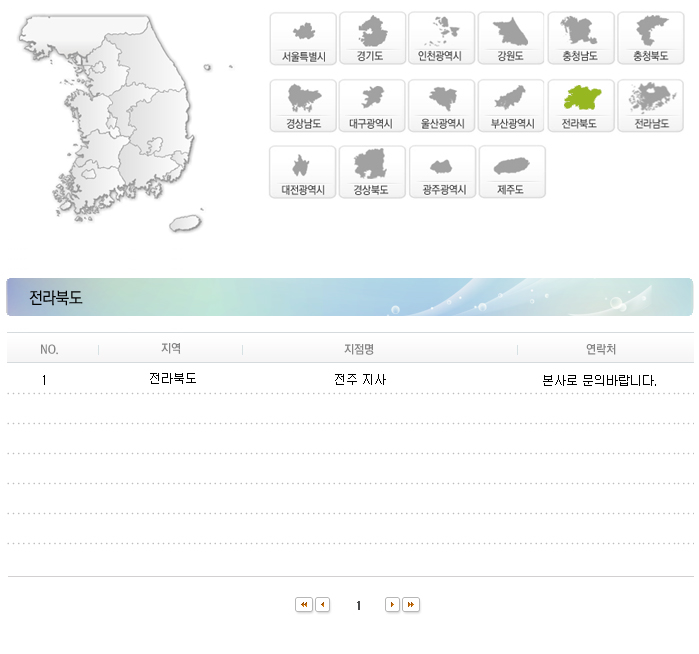Select the 경기도 region icon

[372, 38]
